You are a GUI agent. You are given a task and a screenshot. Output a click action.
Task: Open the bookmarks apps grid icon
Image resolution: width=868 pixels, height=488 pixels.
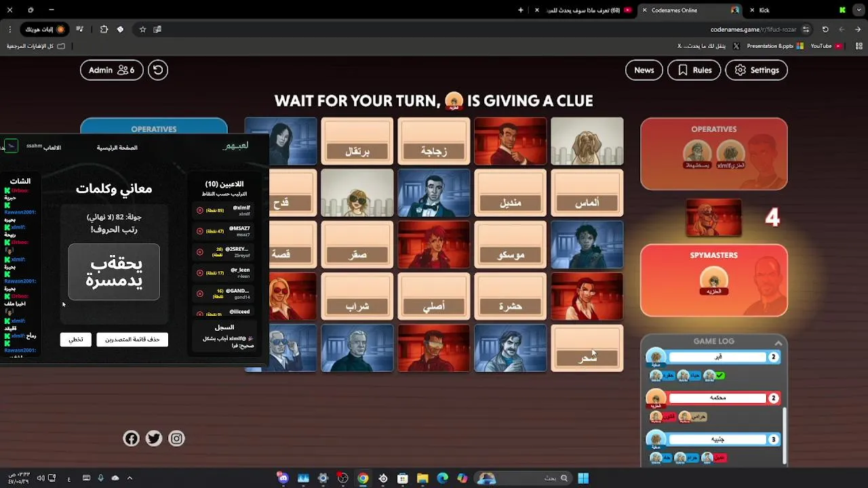point(858,46)
